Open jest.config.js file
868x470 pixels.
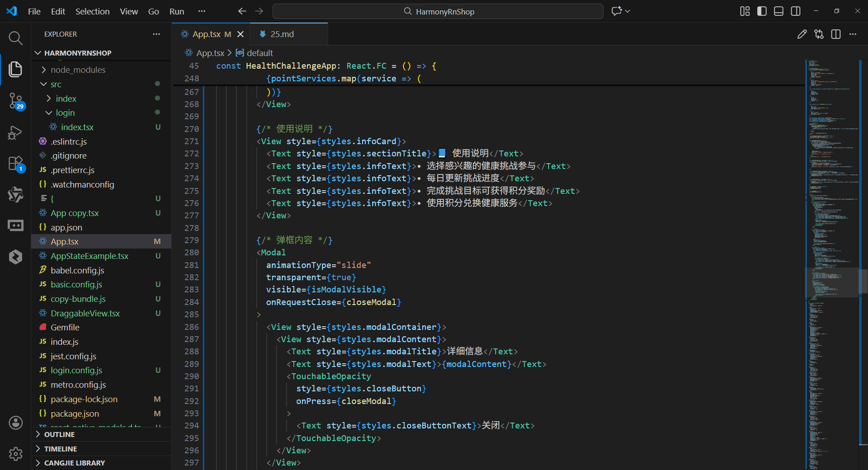click(101, 356)
